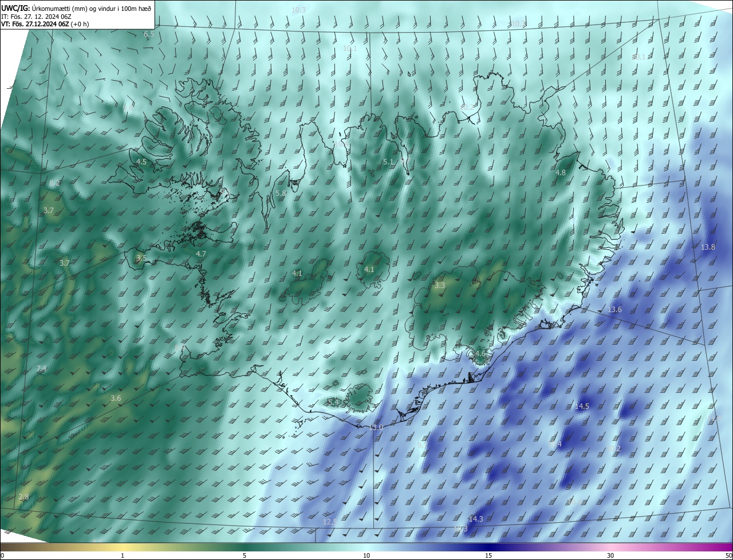Click the 4.5 value over the Westfjords
The image size is (733, 560).
(x=141, y=162)
